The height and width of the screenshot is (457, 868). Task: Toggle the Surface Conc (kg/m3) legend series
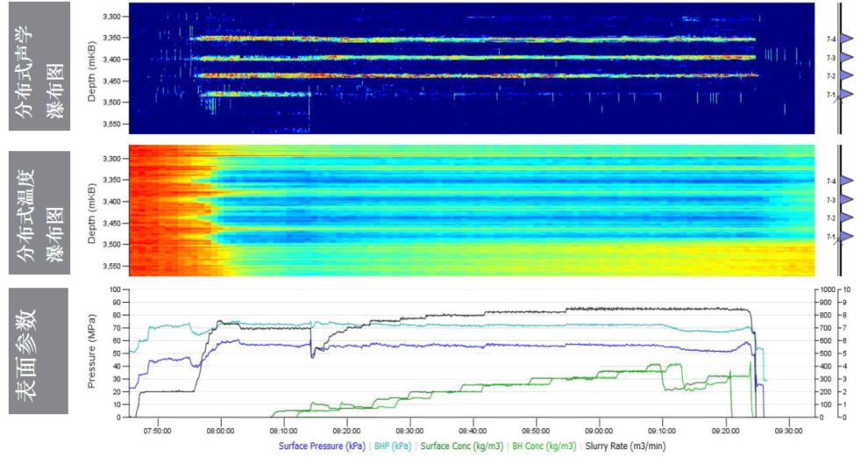460,446
